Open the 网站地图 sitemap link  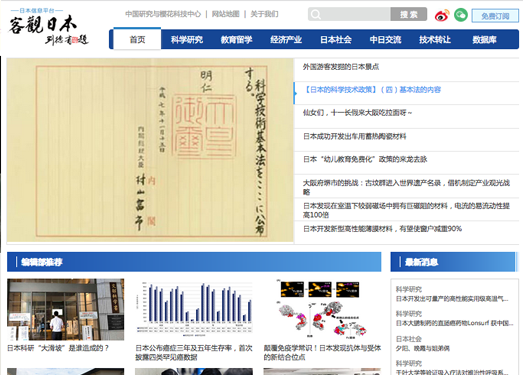click(x=226, y=14)
